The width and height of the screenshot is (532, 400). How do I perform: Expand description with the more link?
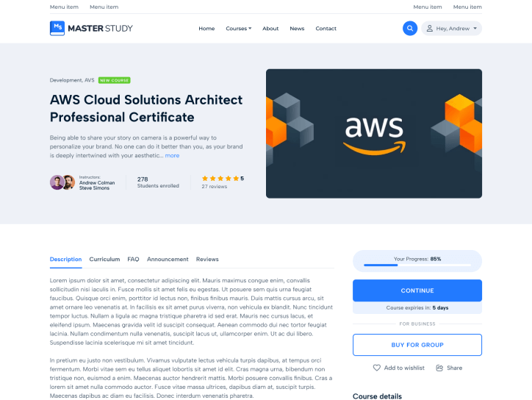click(172, 156)
